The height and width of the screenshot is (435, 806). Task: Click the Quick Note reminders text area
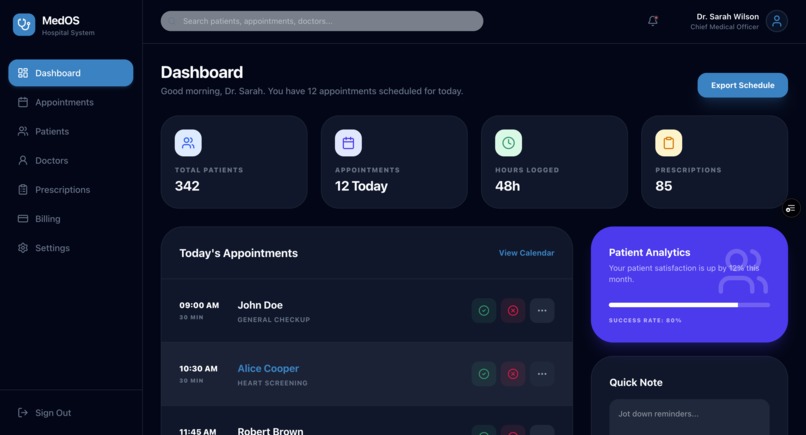point(689,418)
